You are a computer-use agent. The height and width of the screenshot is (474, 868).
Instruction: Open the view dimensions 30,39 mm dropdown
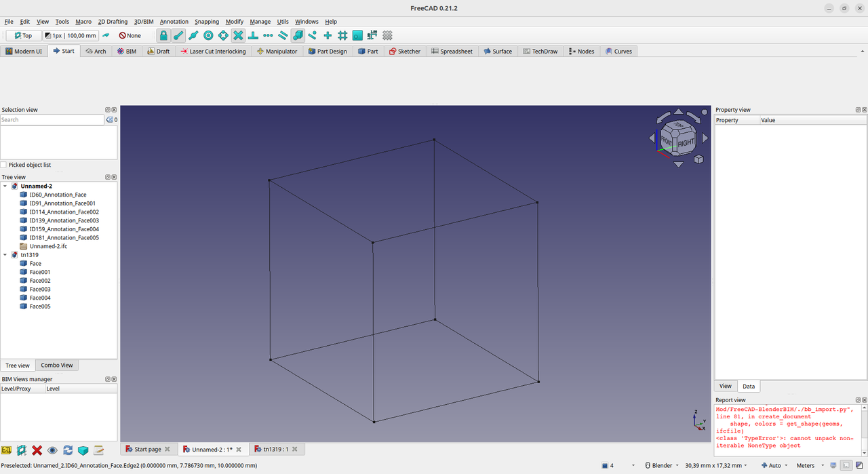717,465
